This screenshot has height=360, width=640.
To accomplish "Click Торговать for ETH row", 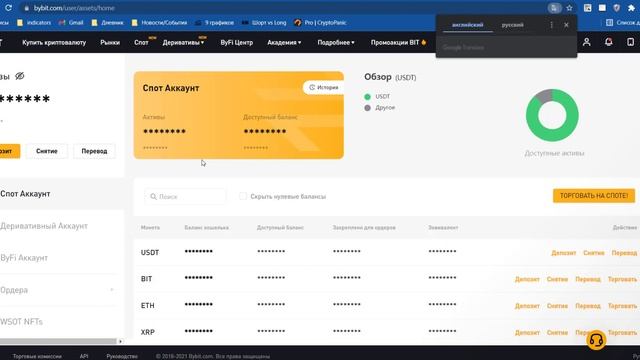I will coord(622,306).
